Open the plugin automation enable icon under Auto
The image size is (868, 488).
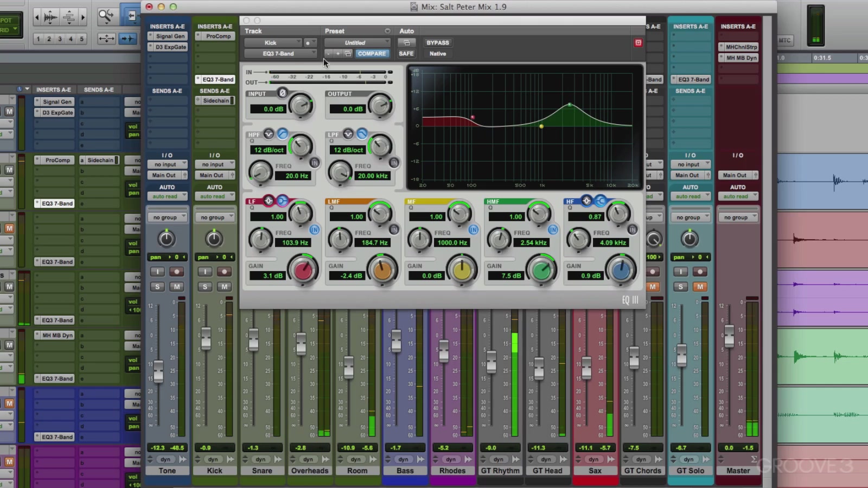click(x=406, y=43)
